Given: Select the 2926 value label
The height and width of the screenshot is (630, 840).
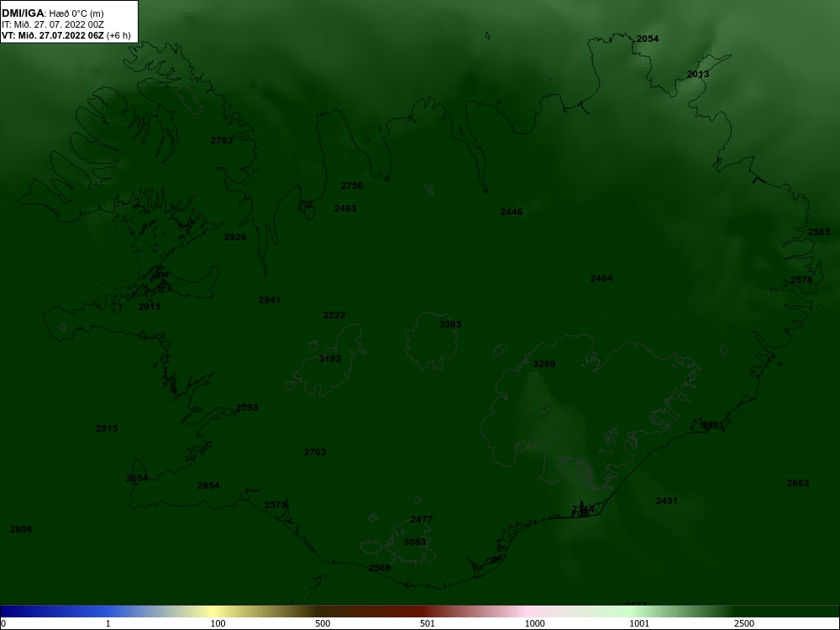Looking at the screenshot, I should tap(235, 237).
